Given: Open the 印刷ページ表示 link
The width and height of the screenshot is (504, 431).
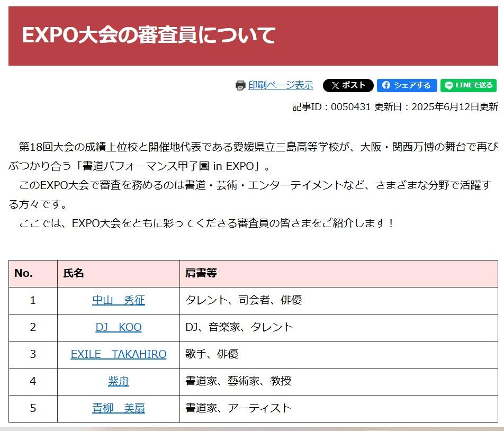Looking at the screenshot, I should click(x=281, y=85).
